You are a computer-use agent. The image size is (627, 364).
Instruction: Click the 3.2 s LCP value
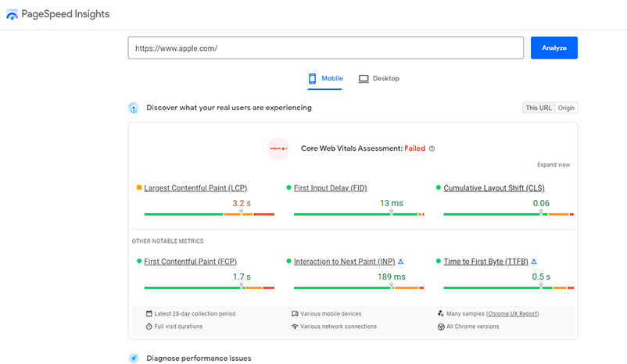point(242,203)
